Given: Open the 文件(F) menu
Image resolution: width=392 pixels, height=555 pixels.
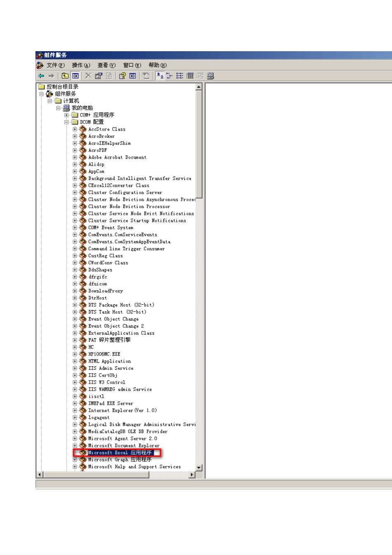Looking at the screenshot, I should 56,65.
